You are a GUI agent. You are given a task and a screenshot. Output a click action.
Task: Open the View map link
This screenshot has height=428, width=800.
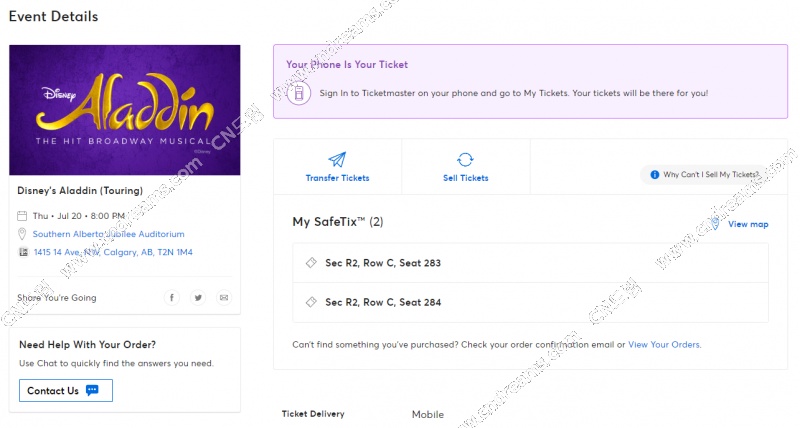(748, 224)
